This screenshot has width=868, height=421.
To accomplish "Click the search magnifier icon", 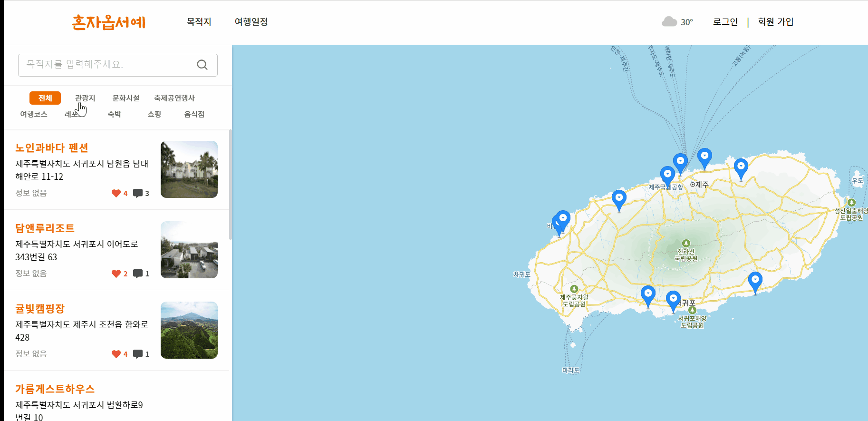I will pyautogui.click(x=202, y=65).
